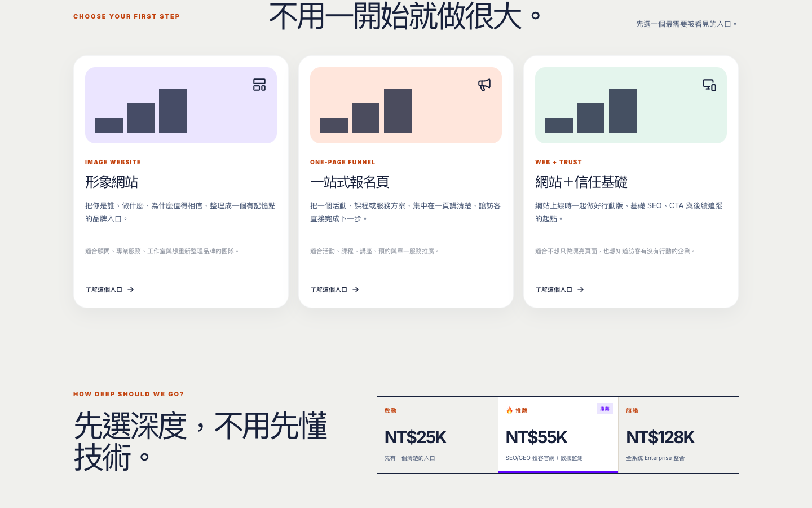Click the WEB + TRUST label
This screenshot has width=812, height=508.
coord(558,162)
